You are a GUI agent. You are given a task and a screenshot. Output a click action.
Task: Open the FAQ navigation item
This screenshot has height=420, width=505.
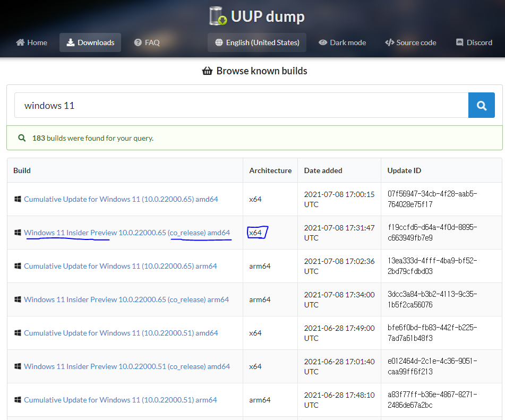click(147, 42)
